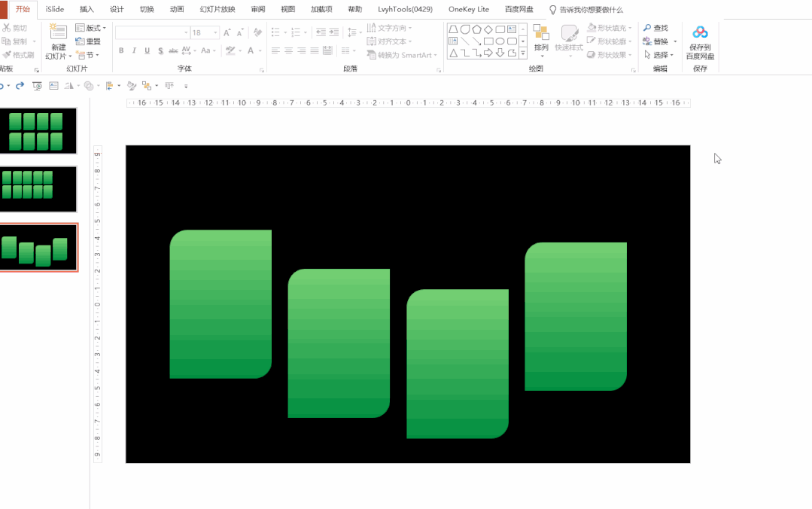
Task: Click the New Slide (新建幻灯片) icon
Action: tap(58, 32)
